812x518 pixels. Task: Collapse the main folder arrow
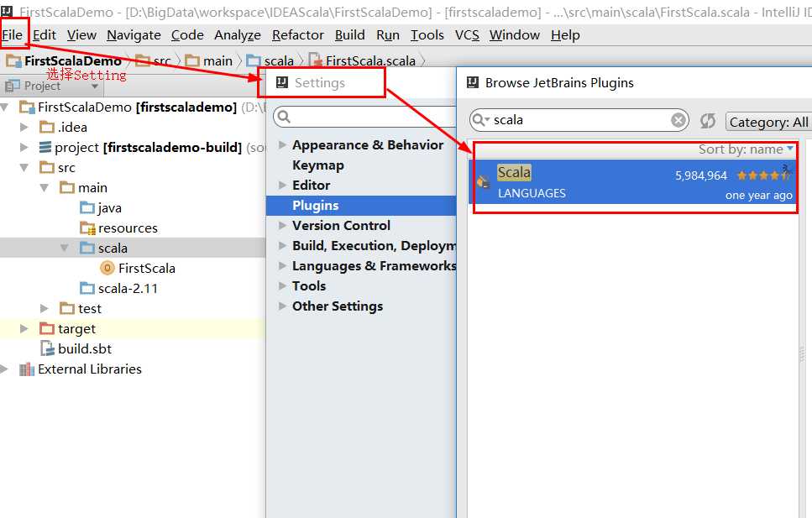44,187
